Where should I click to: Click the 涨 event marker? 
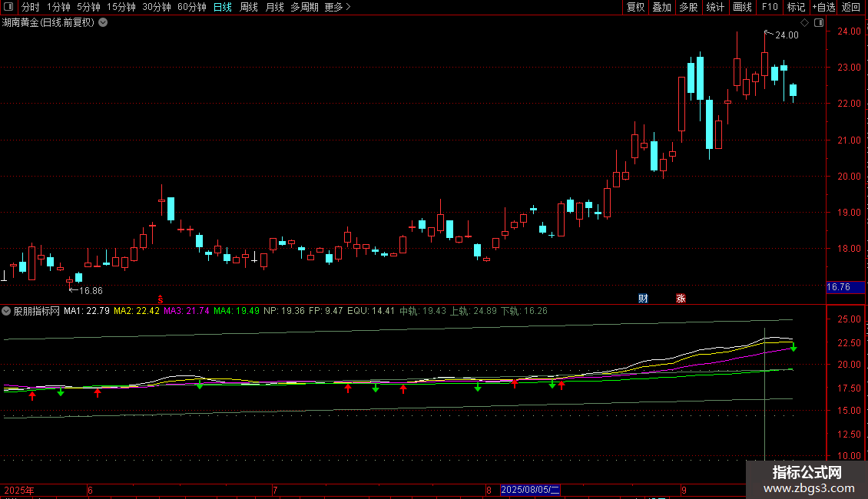click(681, 298)
